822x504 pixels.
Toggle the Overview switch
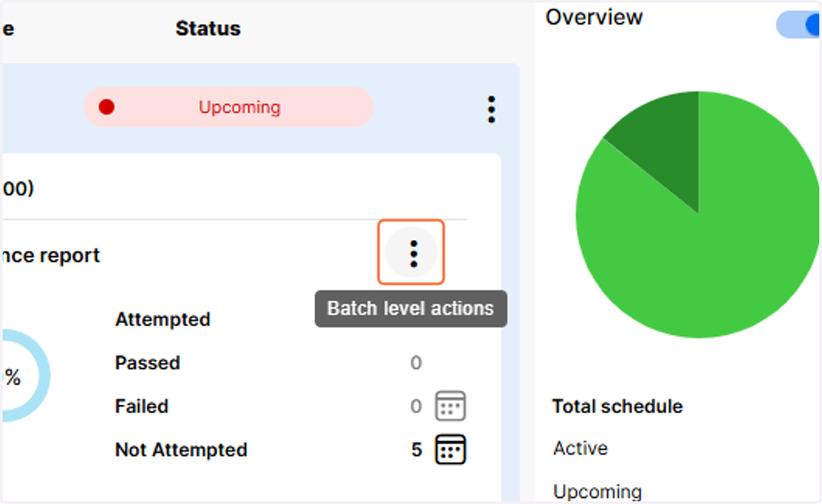click(799, 25)
